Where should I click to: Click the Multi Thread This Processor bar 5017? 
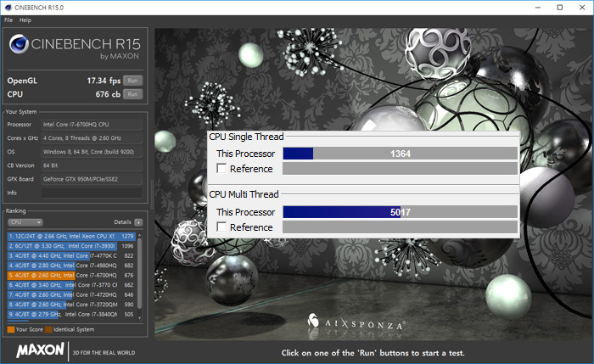click(400, 212)
